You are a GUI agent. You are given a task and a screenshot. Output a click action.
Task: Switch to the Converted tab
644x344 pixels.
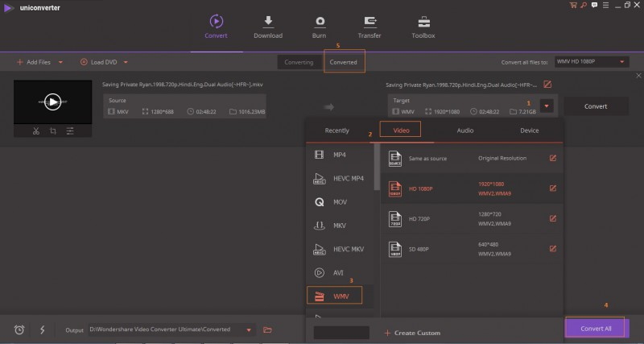344,63
